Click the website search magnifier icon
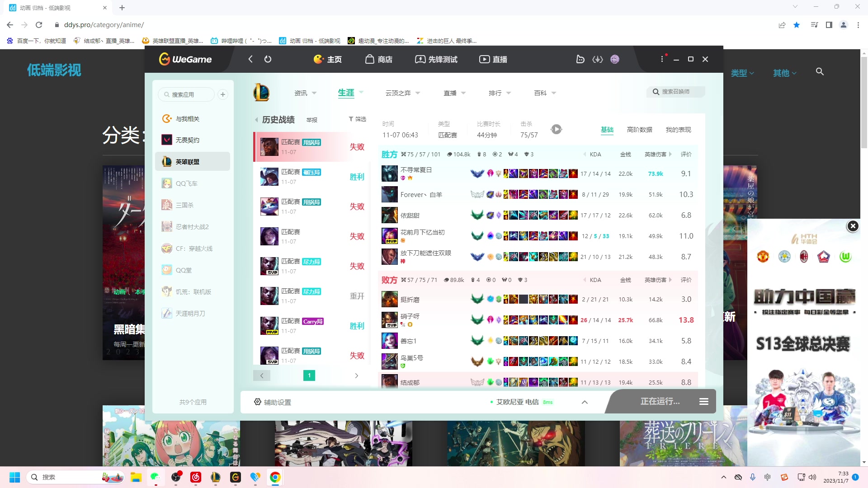This screenshot has width=868, height=488. click(x=820, y=72)
